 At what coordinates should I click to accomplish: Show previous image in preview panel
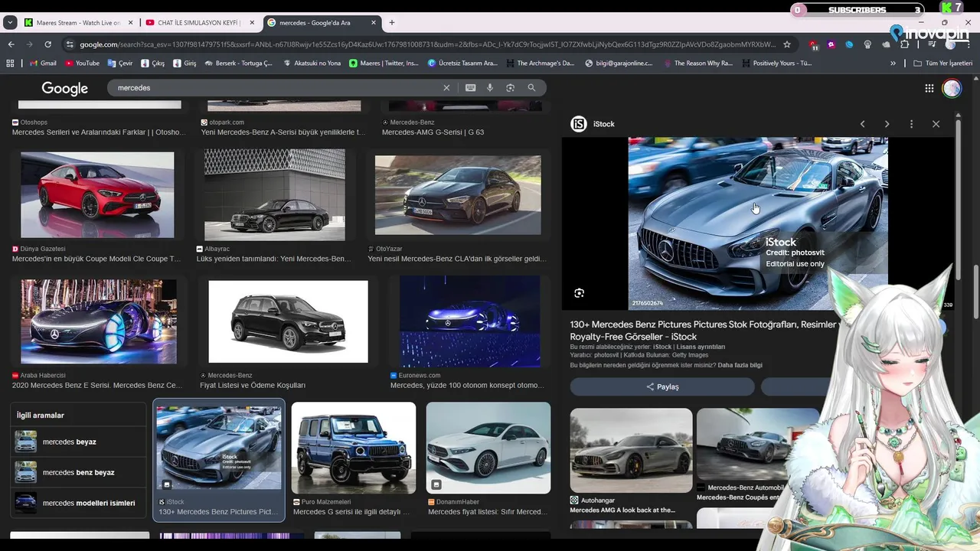(x=862, y=124)
